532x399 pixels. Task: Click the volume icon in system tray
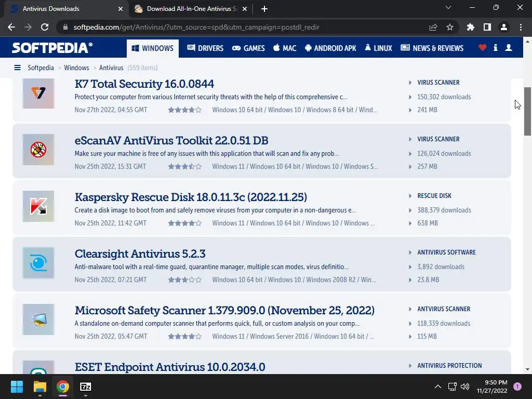pyautogui.click(x=465, y=387)
